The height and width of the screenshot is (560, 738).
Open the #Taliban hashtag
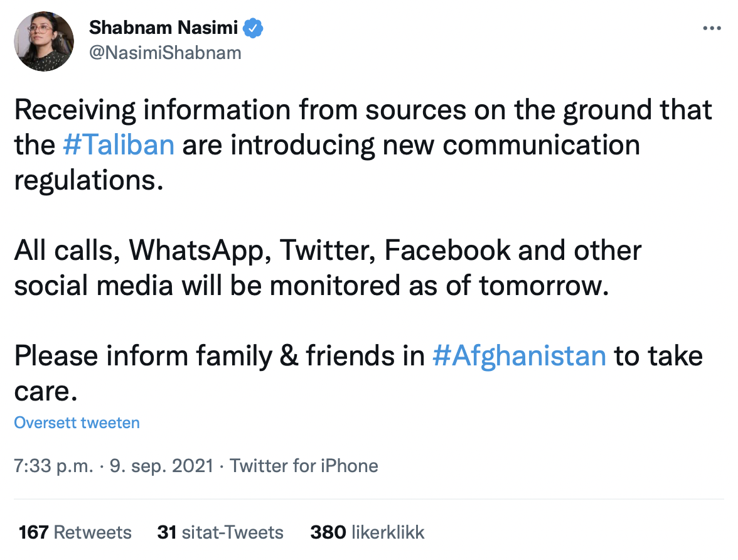pyautogui.click(x=119, y=145)
